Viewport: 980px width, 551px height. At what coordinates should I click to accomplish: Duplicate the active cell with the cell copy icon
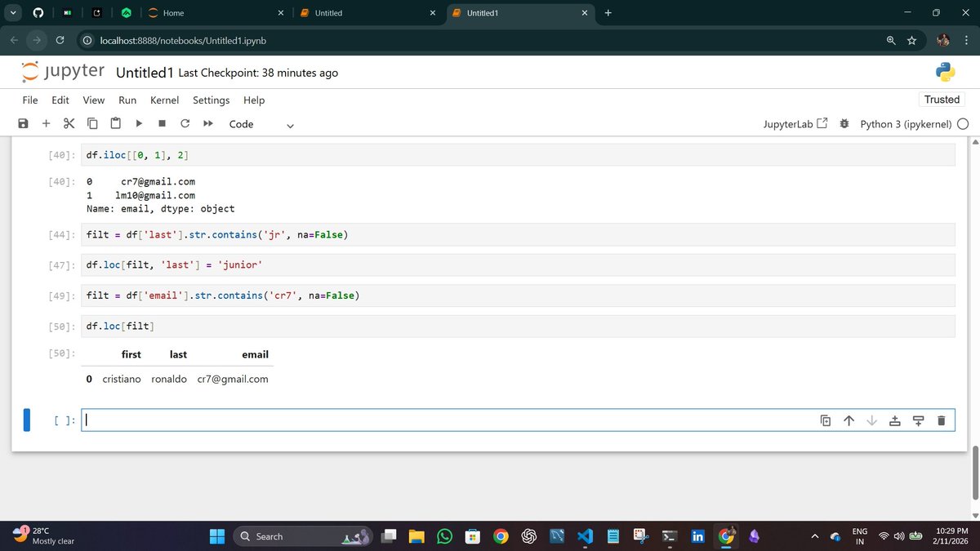tap(826, 420)
